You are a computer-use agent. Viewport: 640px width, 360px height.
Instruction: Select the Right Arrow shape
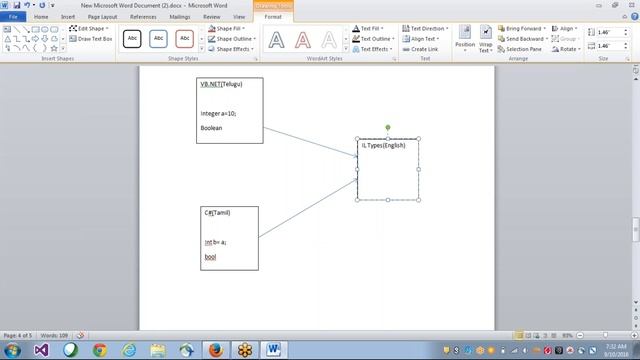(36, 39)
